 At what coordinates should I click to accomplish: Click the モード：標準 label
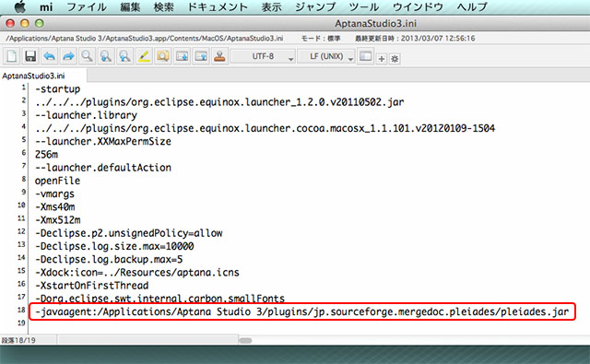(321, 39)
